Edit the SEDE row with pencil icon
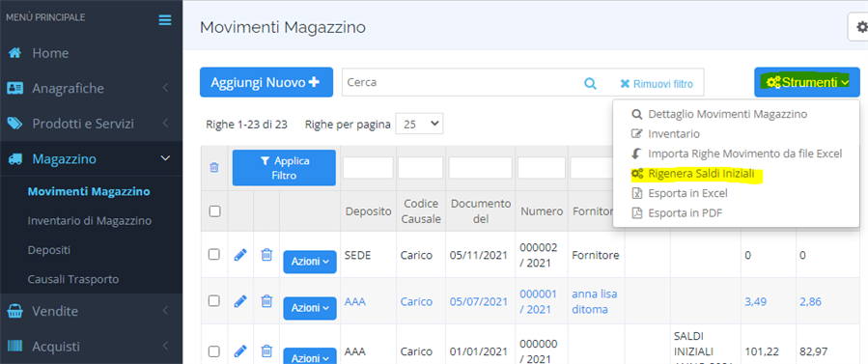This screenshot has height=364, width=868. 240,255
